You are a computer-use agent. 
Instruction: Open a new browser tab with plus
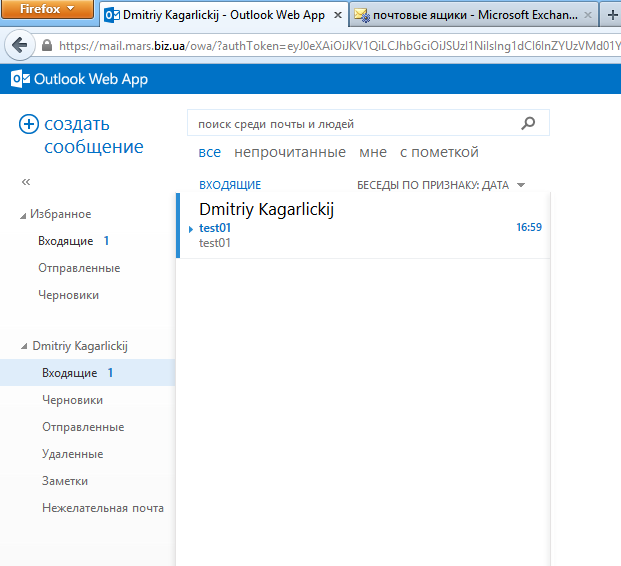point(613,15)
